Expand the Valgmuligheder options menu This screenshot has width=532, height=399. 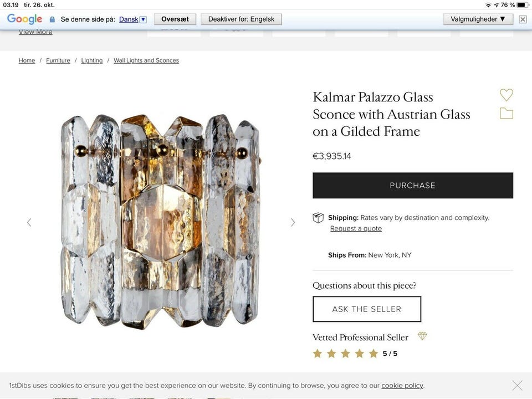pos(478,19)
